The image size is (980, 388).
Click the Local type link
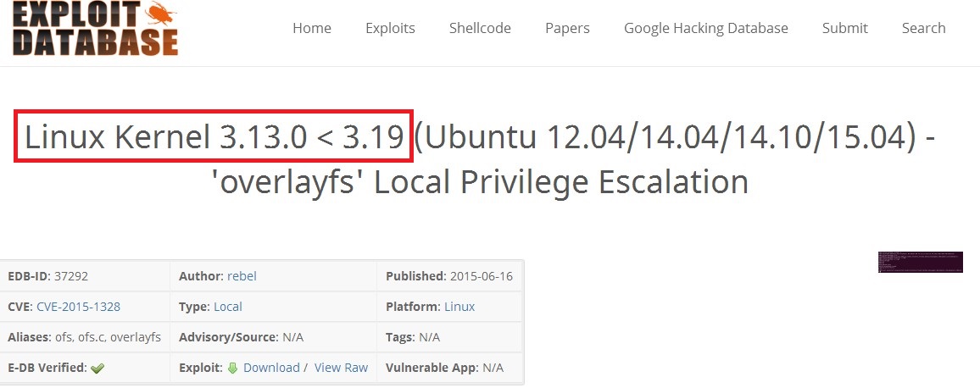click(228, 307)
